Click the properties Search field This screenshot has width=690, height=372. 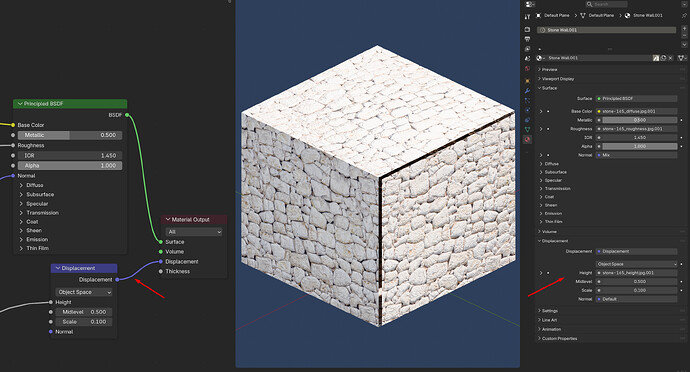[x=606, y=4]
